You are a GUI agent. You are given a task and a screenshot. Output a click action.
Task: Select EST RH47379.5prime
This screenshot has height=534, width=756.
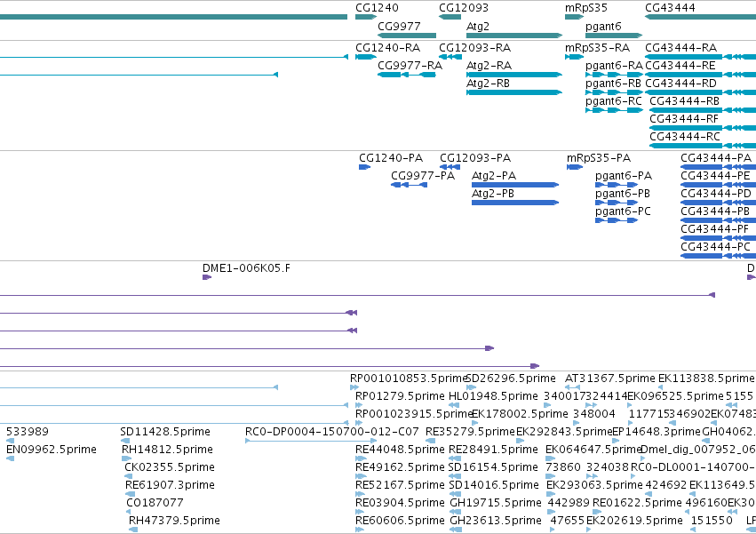pyautogui.click(x=133, y=530)
